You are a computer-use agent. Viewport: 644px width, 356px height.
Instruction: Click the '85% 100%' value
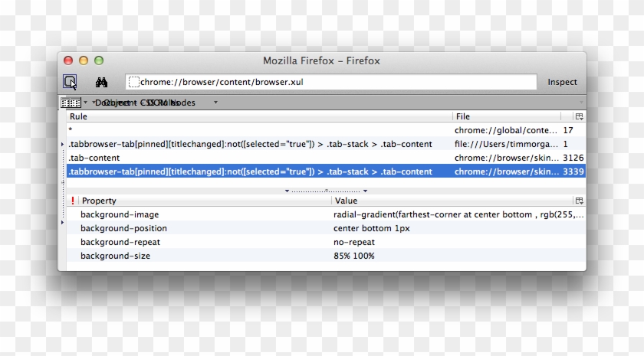point(353,256)
